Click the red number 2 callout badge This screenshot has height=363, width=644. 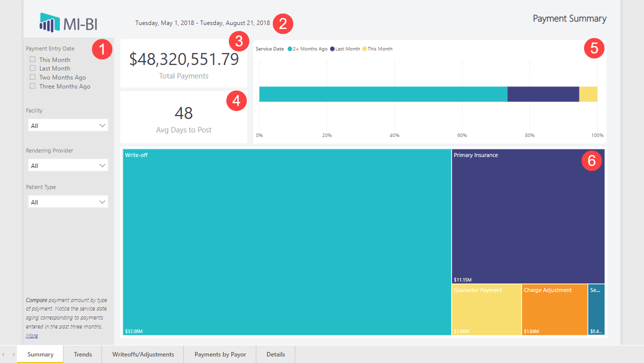click(x=283, y=24)
